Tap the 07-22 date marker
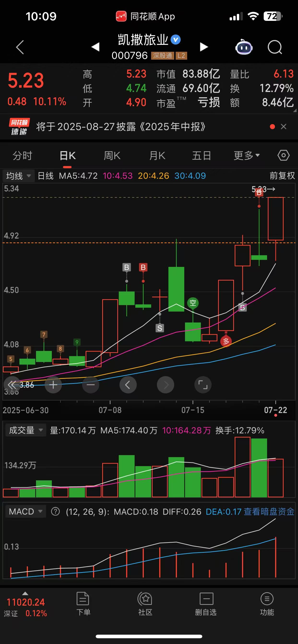 tap(275, 410)
